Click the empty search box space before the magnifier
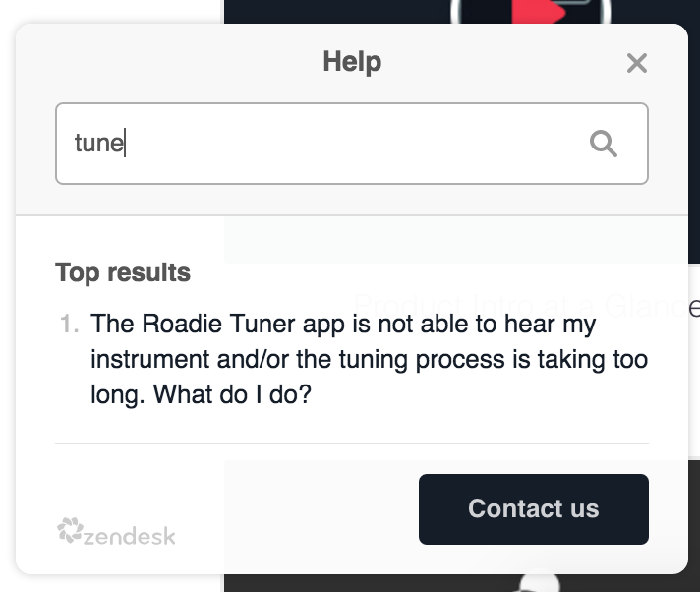The height and width of the screenshot is (592, 700). [x=393, y=144]
